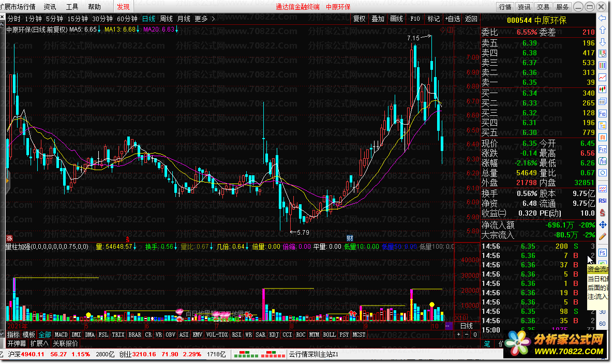This screenshot has height=364, width=613.
Task: Click arrow next to 量: 54648.57
Action: 135,247
